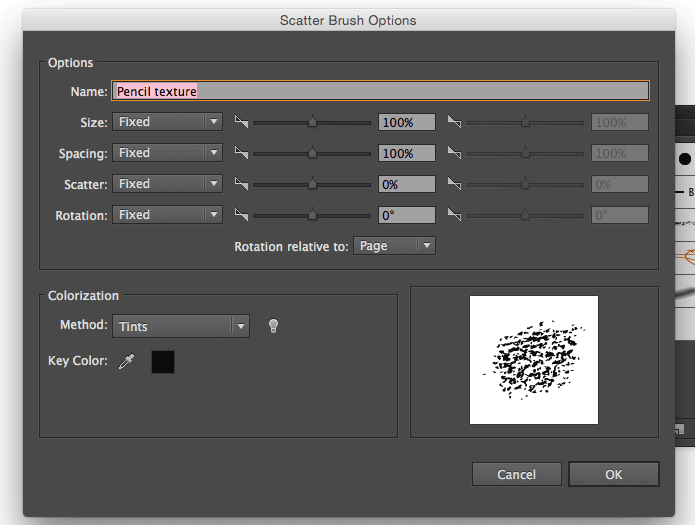This screenshot has width=695, height=525.
Task: Open the Scatter Fixed dropdown
Action: [x=167, y=184]
